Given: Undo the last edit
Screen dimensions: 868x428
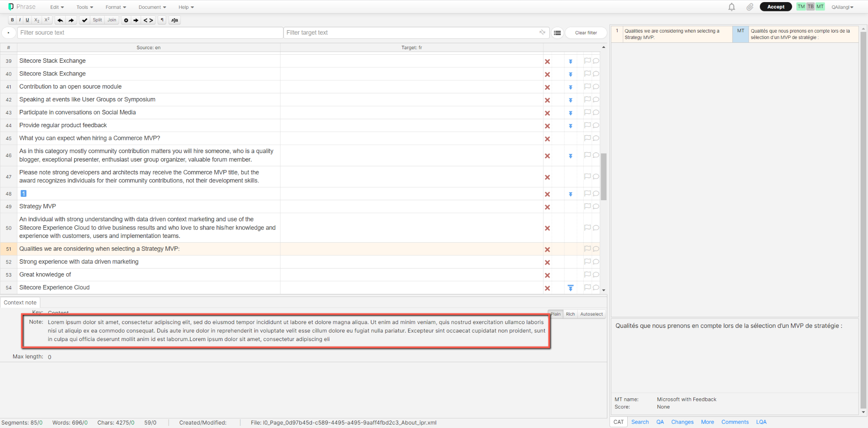Looking at the screenshot, I should click(60, 20).
